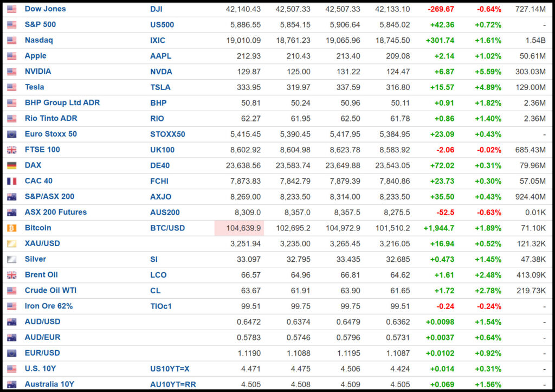The image size is (555, 392).
Task: Open the DAX index link
Action: [x=33, y=165]
